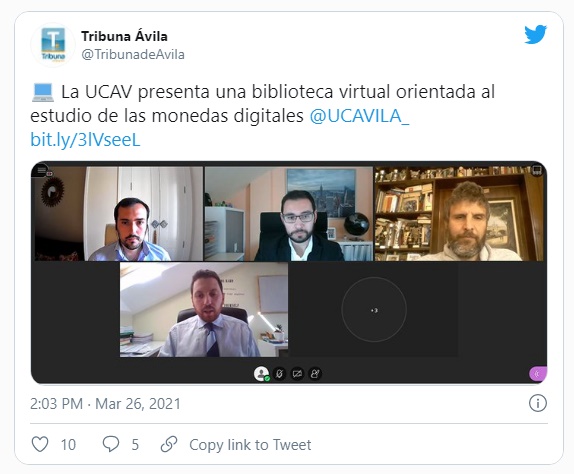Open tweet info circle icon
574x474 pixels.
[x=537, y=403]
